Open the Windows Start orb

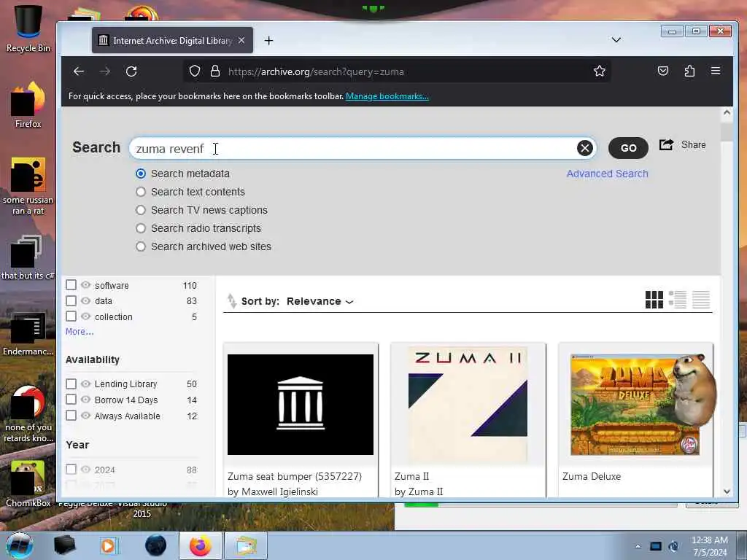tap(20, 545)
